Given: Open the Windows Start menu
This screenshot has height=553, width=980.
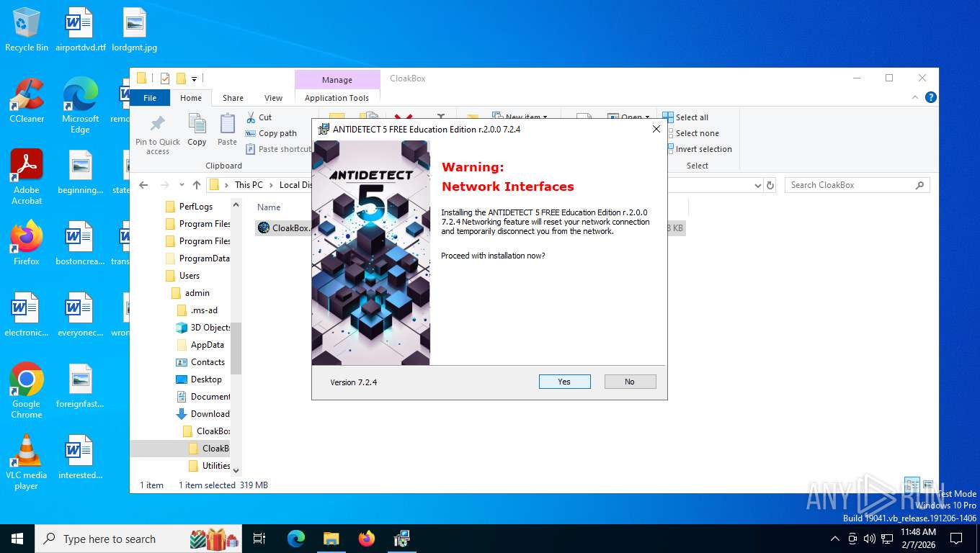Looking at the screenshot, I should tap(17, 539).
